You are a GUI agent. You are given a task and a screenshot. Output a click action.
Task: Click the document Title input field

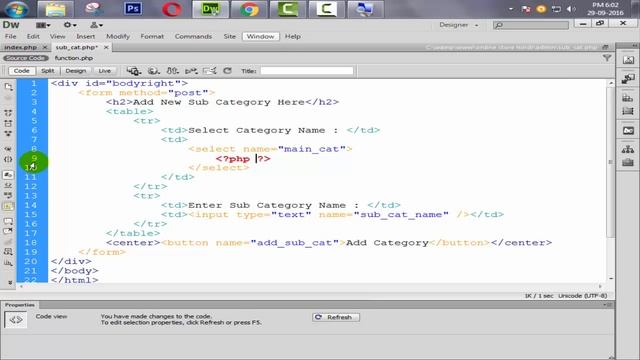tap(307, 71)
